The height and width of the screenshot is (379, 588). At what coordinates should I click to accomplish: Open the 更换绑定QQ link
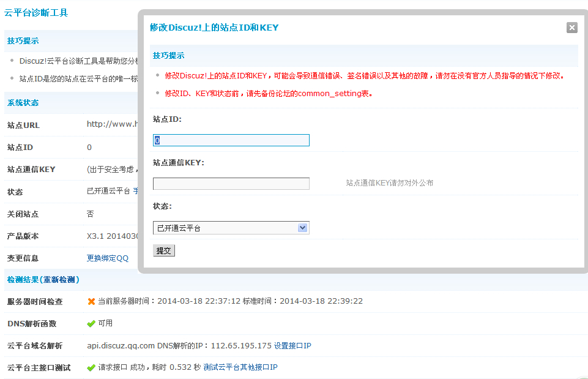coord(108,258)
